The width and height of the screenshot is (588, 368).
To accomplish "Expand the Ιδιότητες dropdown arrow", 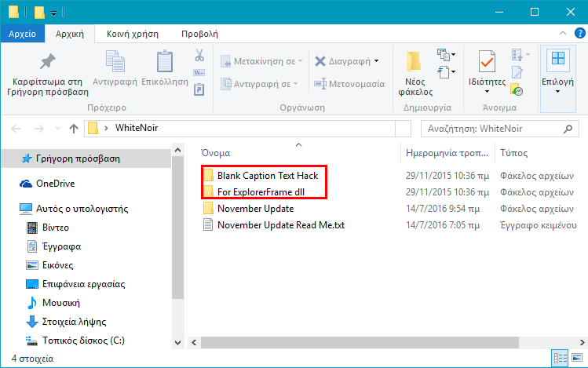I will 487,92.
